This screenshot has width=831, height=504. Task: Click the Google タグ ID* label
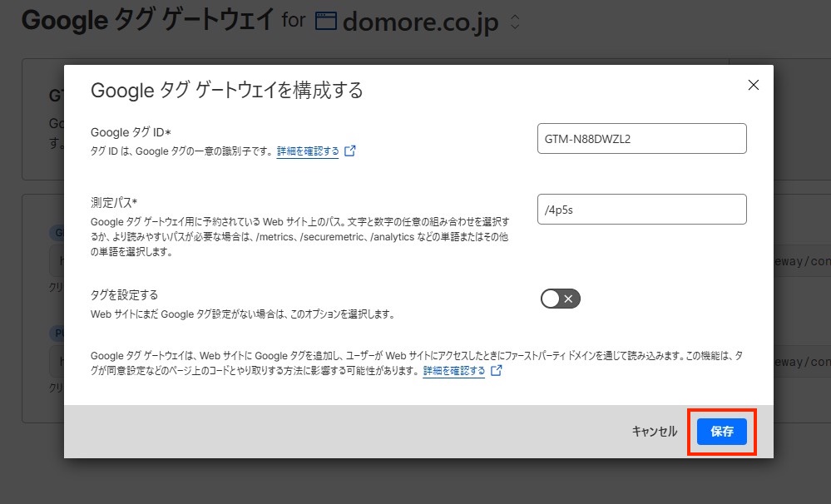[131, 132]
